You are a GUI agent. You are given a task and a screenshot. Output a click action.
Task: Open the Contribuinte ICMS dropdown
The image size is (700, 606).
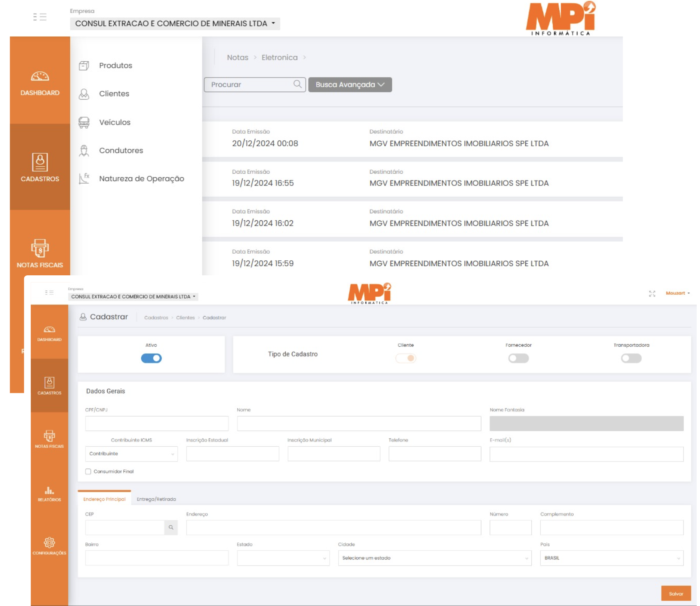point(131,454)
